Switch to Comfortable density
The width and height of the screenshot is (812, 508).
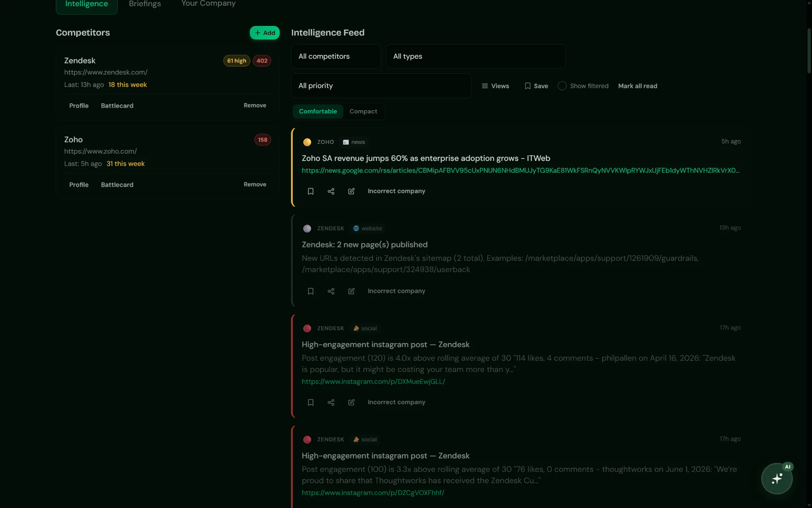[x=318, y=111]
